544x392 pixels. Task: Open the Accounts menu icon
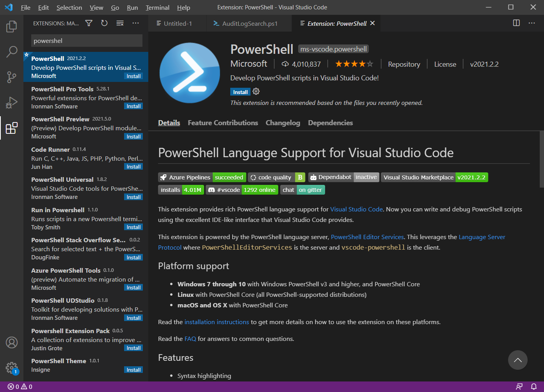[x=12, y=342]
